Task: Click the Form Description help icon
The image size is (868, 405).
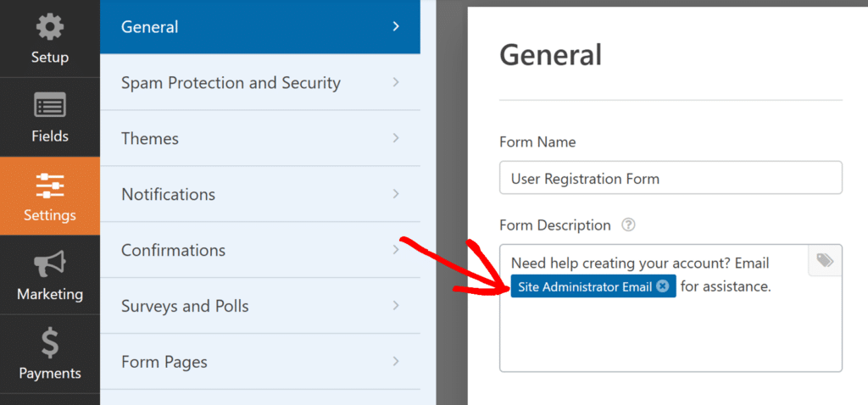Action: point(628,225)
